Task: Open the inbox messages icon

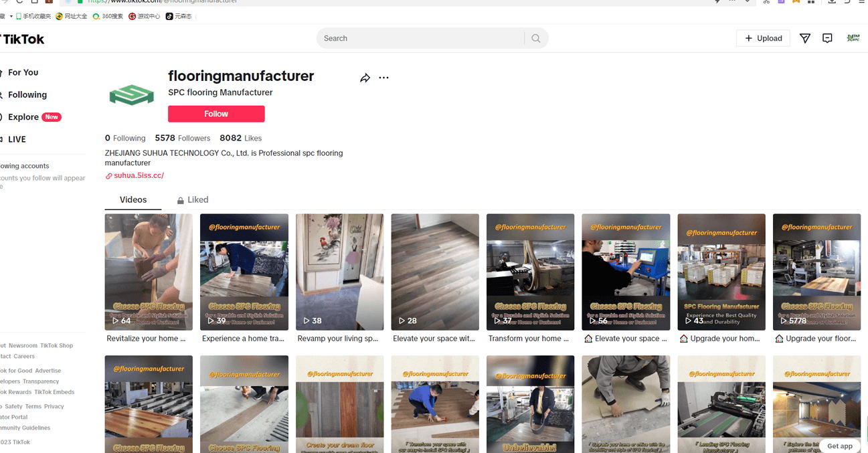Action: pos(827,39)
